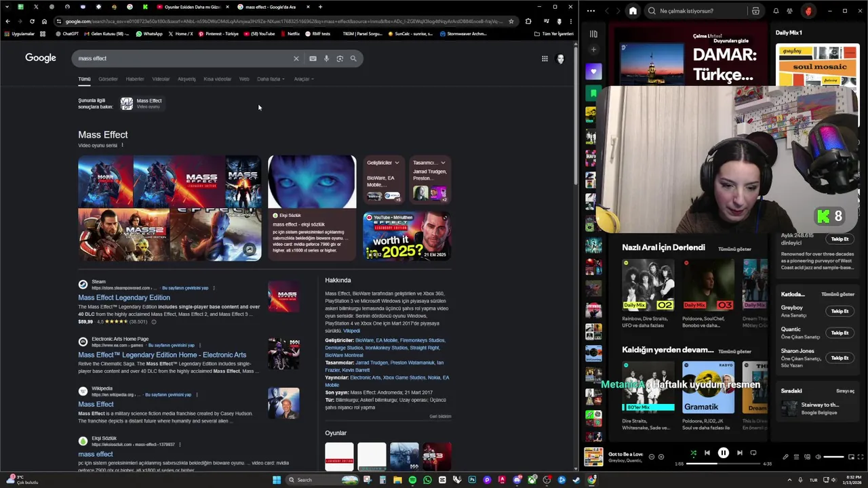The height and width of the screenshot is (488, 868).
Task: Open the Google apps grid
Action: 545,59
